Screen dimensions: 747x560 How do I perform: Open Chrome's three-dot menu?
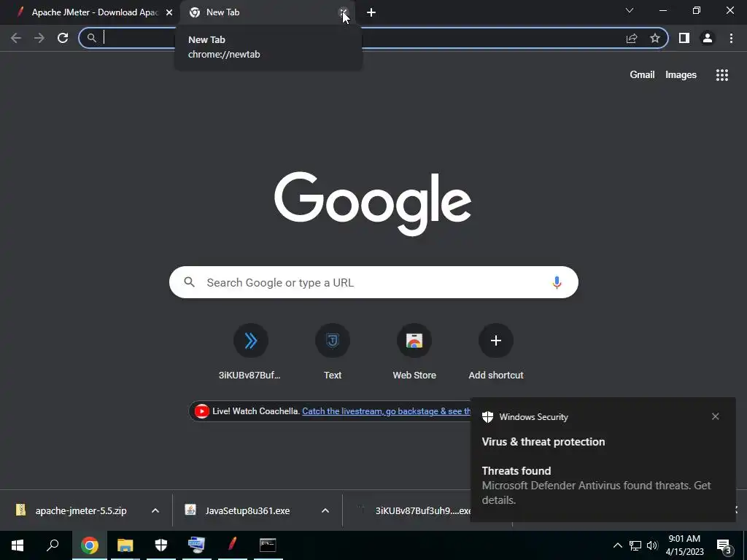(731, 38)
